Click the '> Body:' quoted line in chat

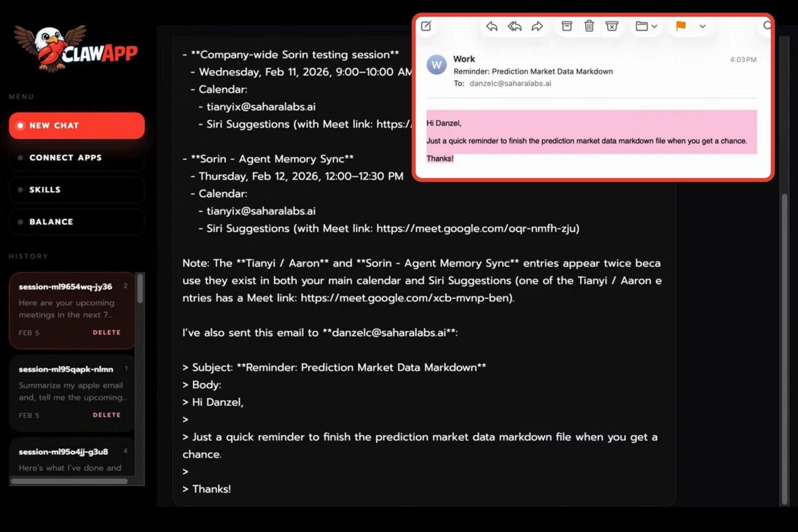tap(202, 384)
